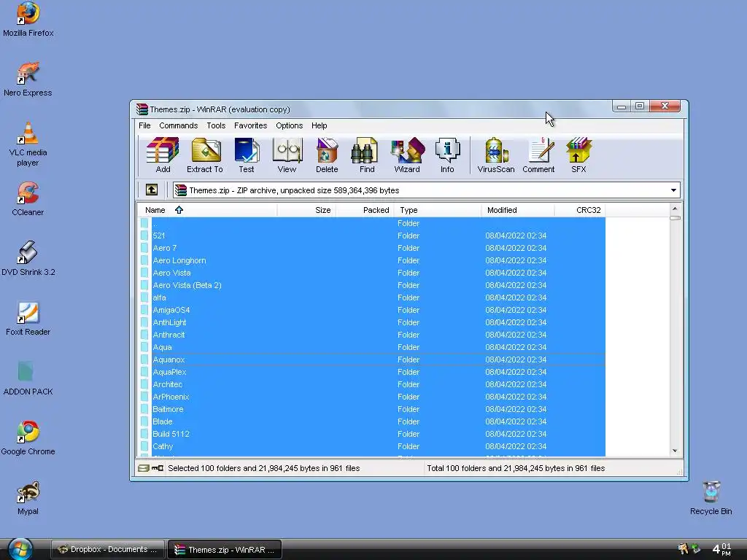Sort the list by Type column
This screenshot has width=747, height=560.
pyautogui.click(x=438, y=210)
